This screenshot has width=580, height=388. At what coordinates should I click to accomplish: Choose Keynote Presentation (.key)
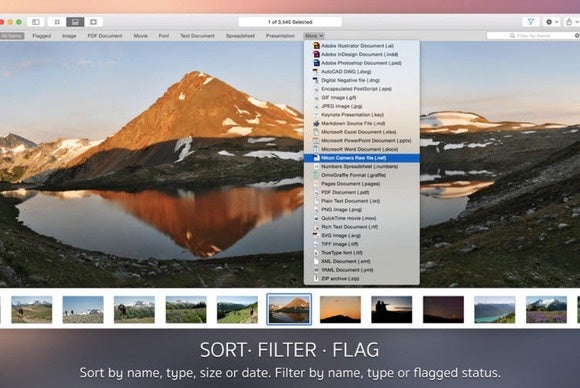[x=362, y=115]
